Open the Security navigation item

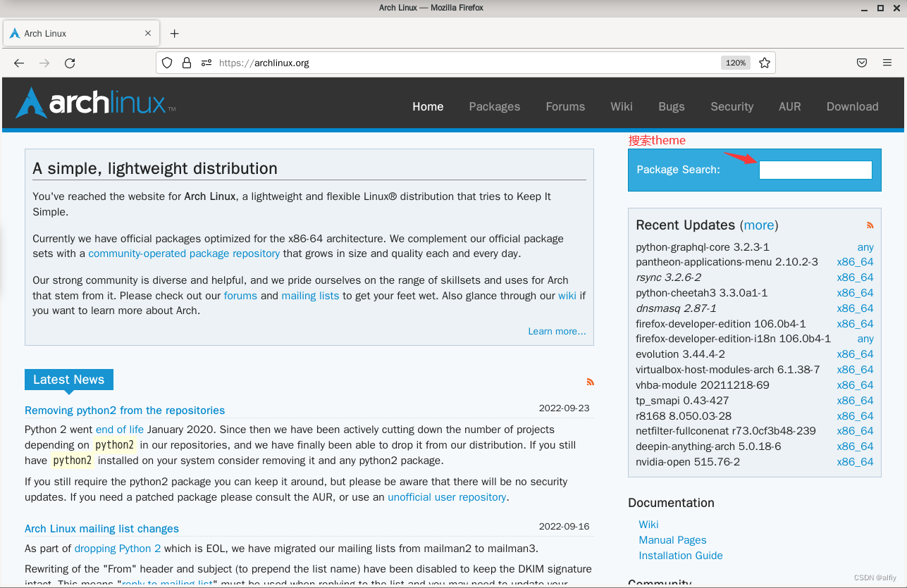point(732,106)
